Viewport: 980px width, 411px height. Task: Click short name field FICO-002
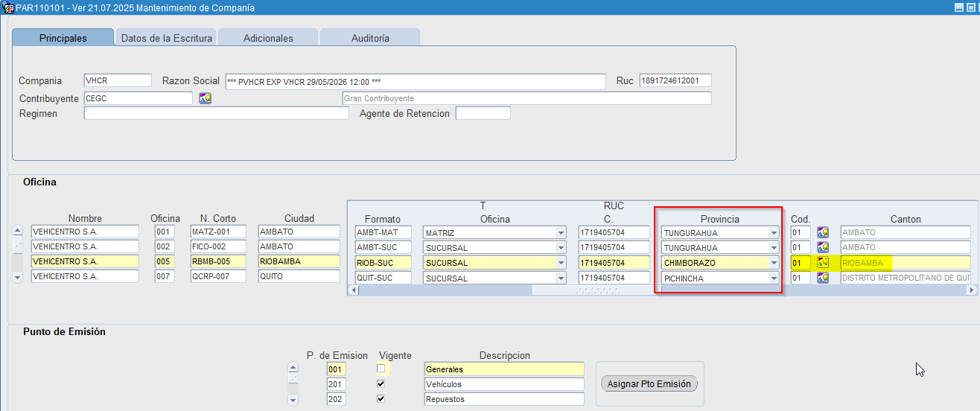click(x=218, y=246)
